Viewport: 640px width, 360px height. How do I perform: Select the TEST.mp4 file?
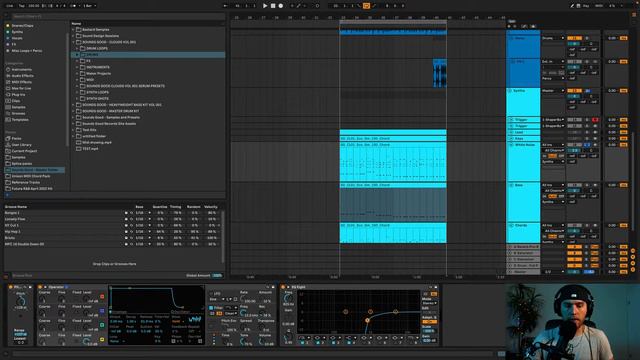tap(90, 149)
